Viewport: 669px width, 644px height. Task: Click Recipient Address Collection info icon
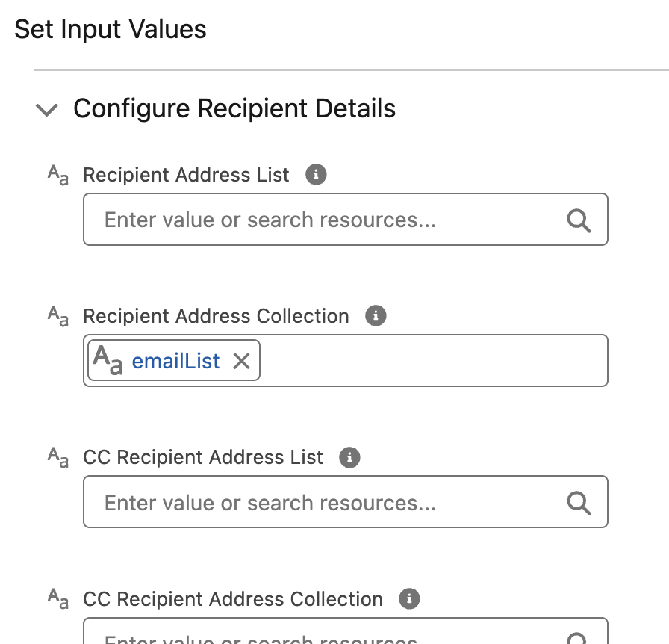[x=376, y=316]
